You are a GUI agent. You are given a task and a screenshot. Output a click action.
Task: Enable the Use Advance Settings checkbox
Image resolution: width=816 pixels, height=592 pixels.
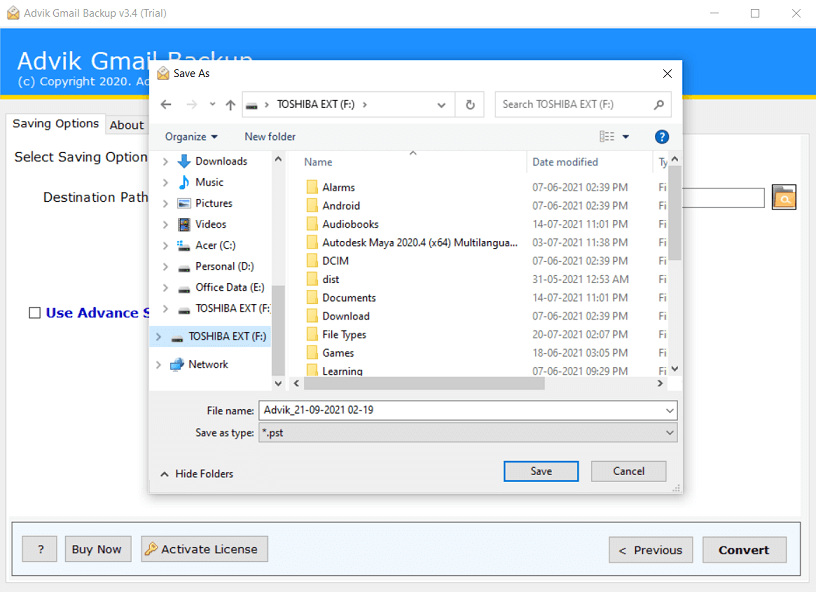[32, 312]
